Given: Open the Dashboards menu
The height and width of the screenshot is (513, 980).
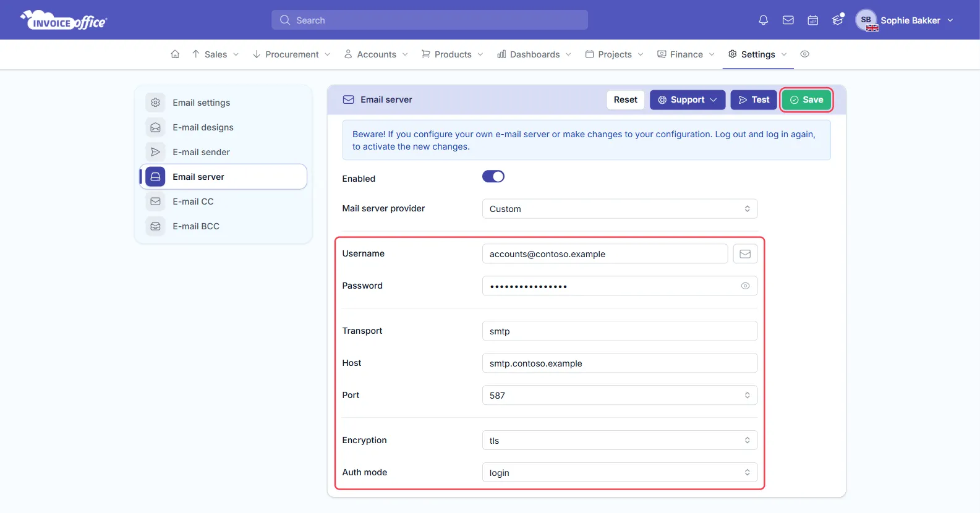Looking at the screenshot, I should [534, 54].
